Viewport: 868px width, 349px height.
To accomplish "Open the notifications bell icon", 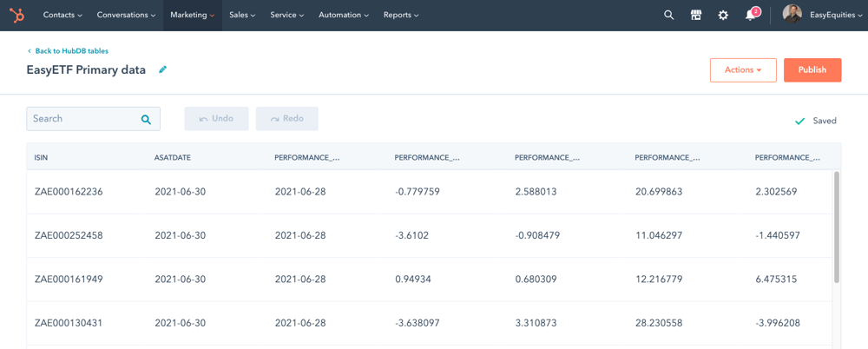I will (751, 15).
